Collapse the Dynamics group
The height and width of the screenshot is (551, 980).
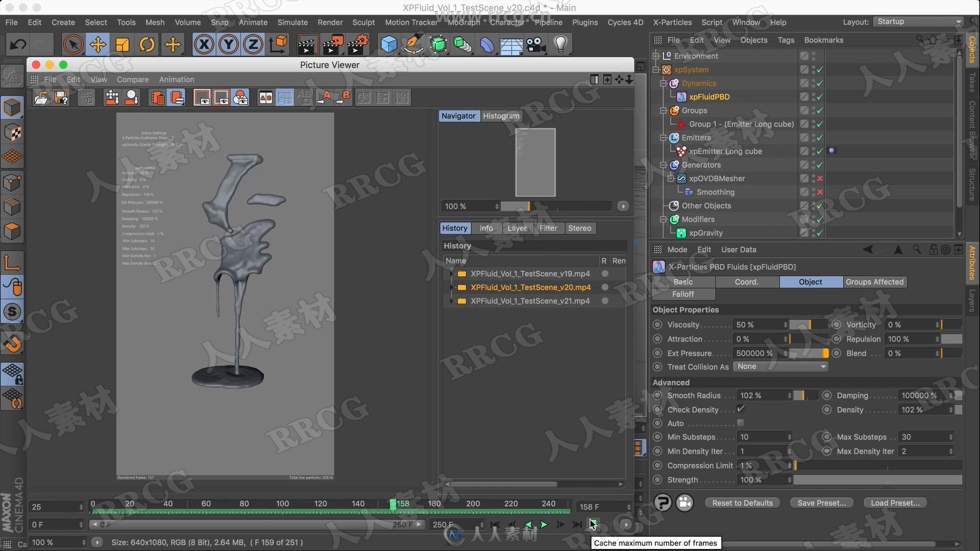[664, 83]
